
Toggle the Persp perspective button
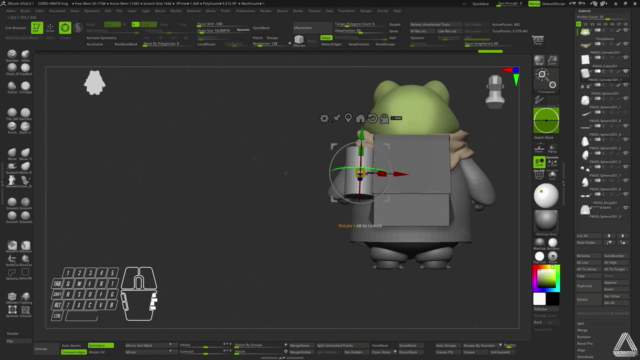[x=538, y=40]
